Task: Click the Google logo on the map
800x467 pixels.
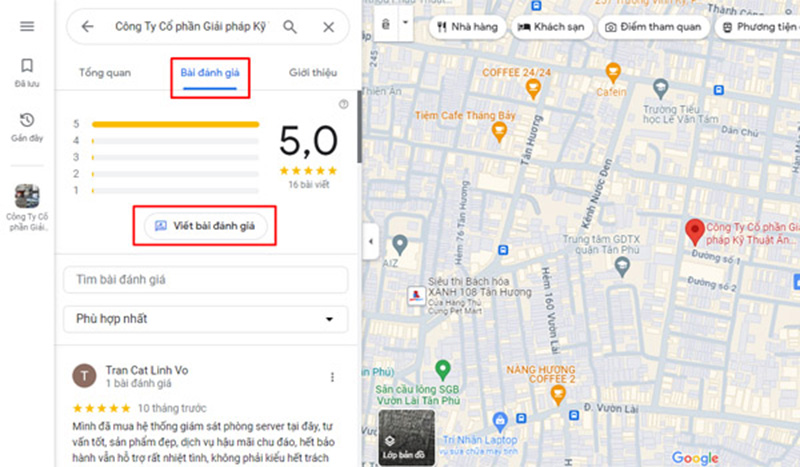Action: [695, 458]
